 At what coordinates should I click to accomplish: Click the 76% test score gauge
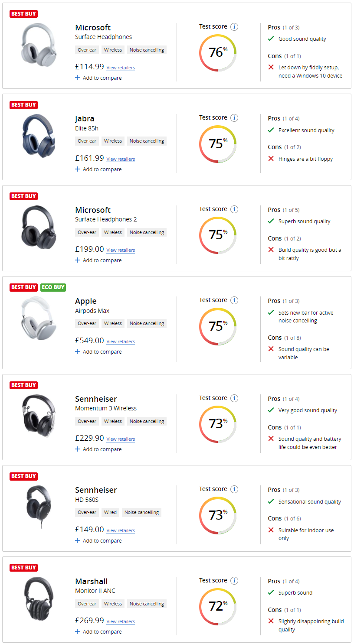point(218,53)
